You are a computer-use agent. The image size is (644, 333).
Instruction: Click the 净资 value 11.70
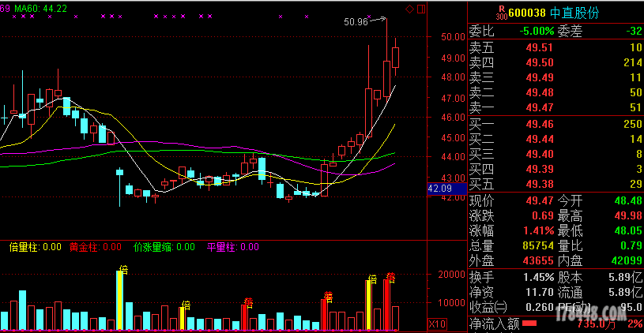[540, 293]
